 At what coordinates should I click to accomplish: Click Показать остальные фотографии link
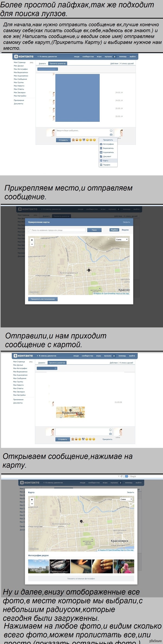[81, 579]
